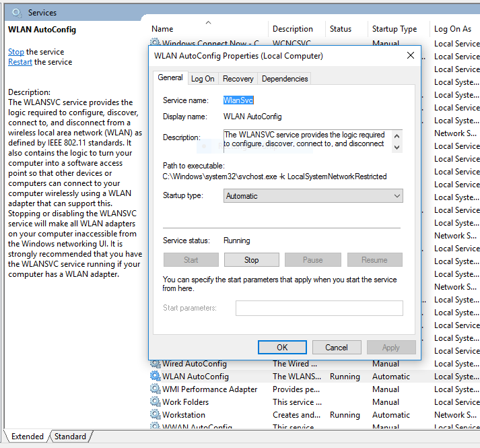Screen dimensions: 480x448
Task: Click 'The Wired ...' description cell
Action: 295,364
